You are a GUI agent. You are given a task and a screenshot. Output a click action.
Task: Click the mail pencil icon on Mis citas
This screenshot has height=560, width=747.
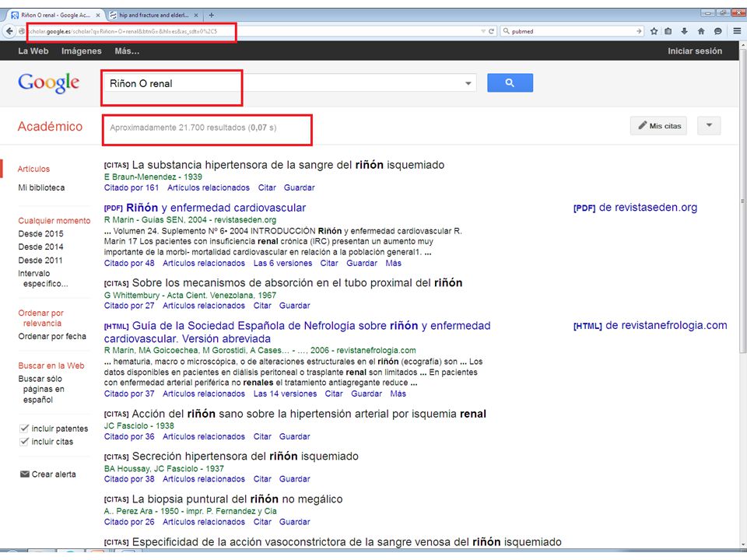pyautogui.click(x=643, y=125)
